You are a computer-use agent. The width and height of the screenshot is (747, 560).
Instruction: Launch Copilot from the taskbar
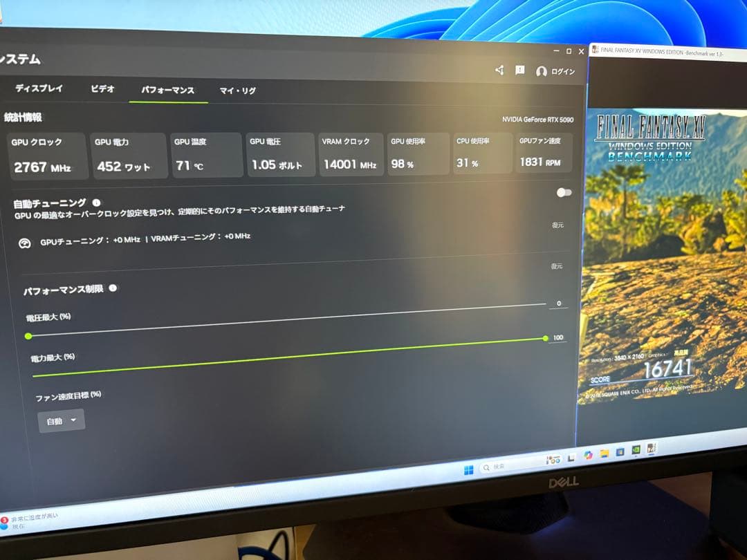pyautogui.click(x=588, y=456)
